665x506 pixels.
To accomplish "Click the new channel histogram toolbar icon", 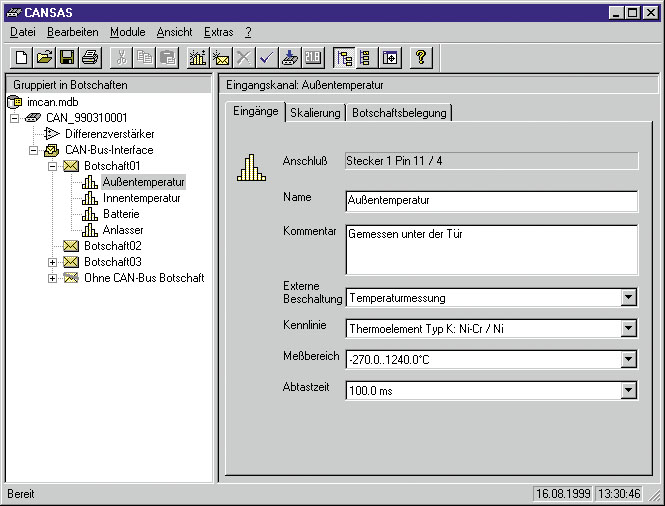I will tap(197, 58).
